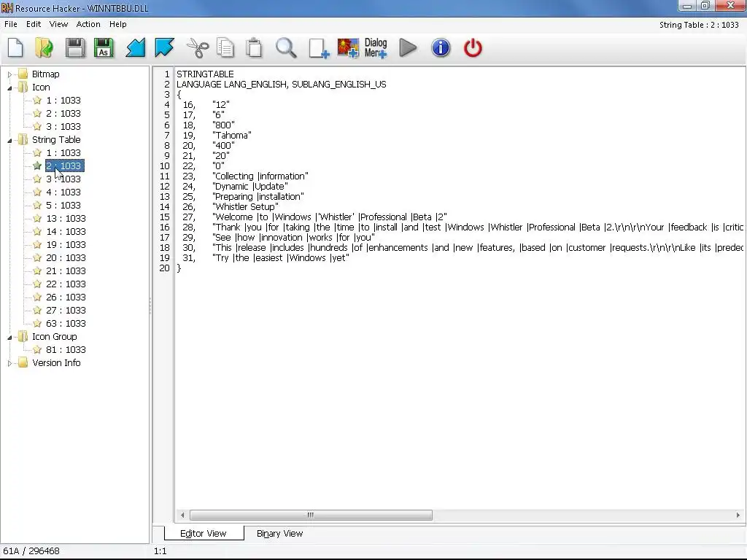Select String Table entry 5 : 1033
The height and width of the screenshot is (560, 747).
(63, 205)
